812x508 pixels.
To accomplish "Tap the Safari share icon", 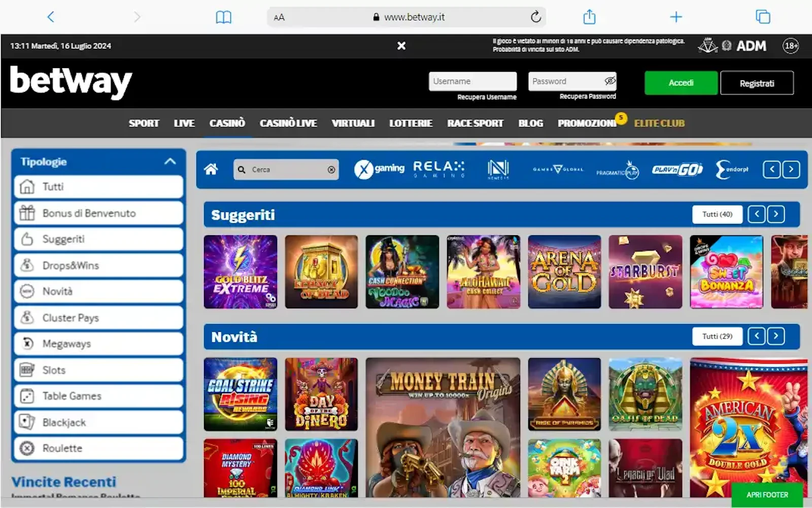I will (x=589, y=17).
